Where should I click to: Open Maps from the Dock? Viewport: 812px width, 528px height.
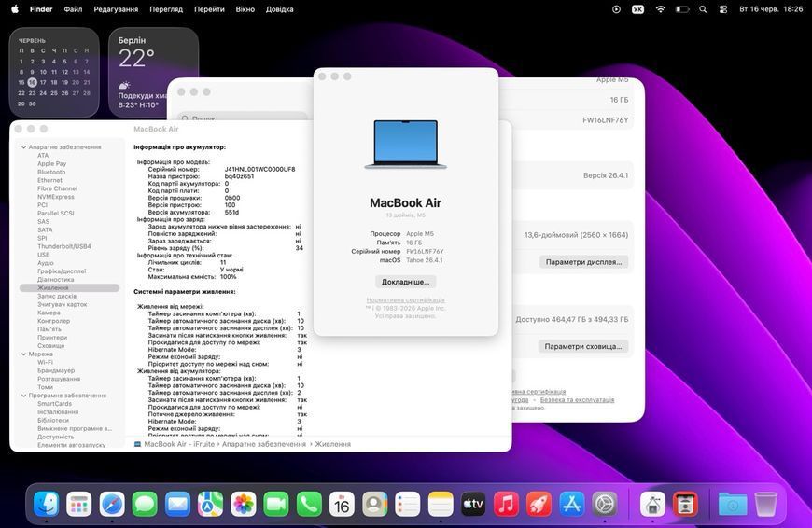(x=210, y=504)
